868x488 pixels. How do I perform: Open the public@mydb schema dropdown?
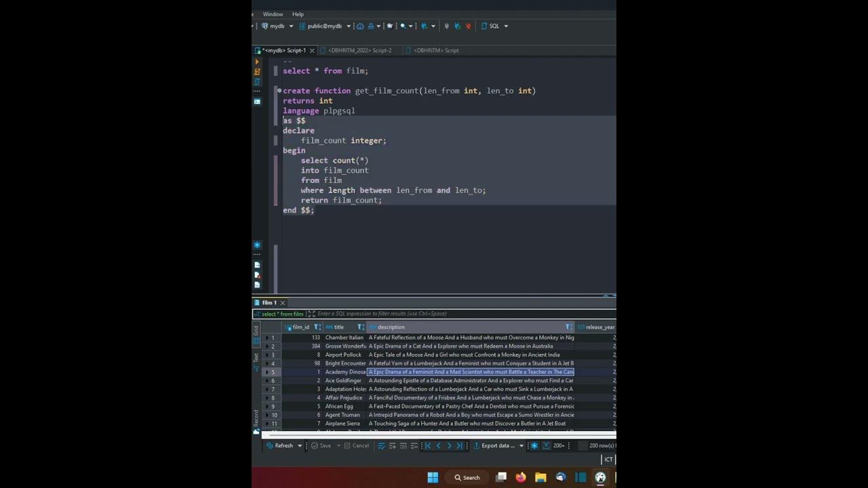tap(349, 26)
